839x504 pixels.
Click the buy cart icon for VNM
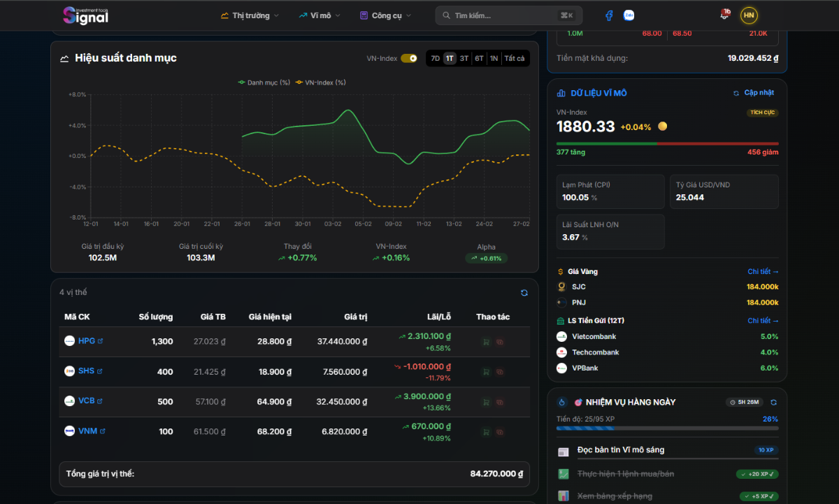coord(486,432)
